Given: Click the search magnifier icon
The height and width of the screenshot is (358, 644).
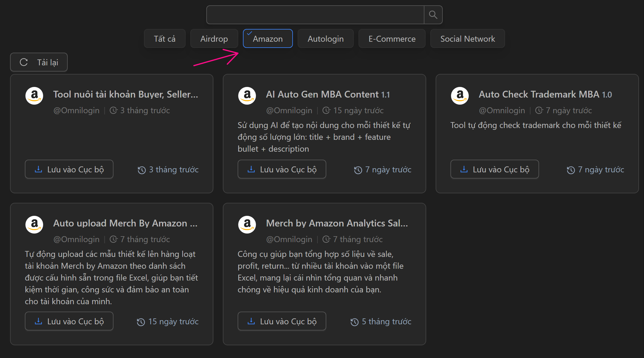Looking at the screenshot, I should [433, 15].
